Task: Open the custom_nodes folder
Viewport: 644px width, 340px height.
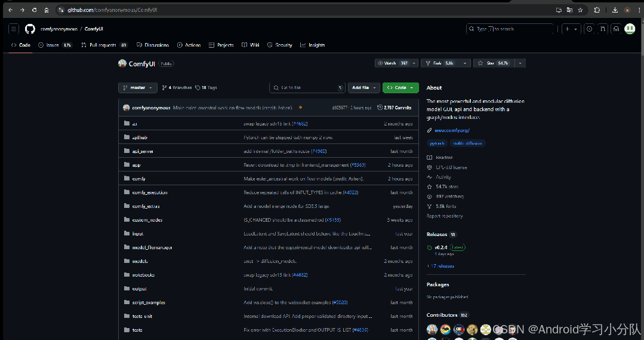Action: click(147, 220)
